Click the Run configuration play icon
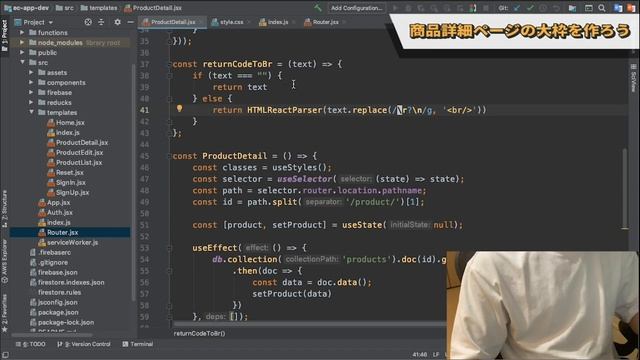This screenshot has height=360, width=640. (395, 8)
